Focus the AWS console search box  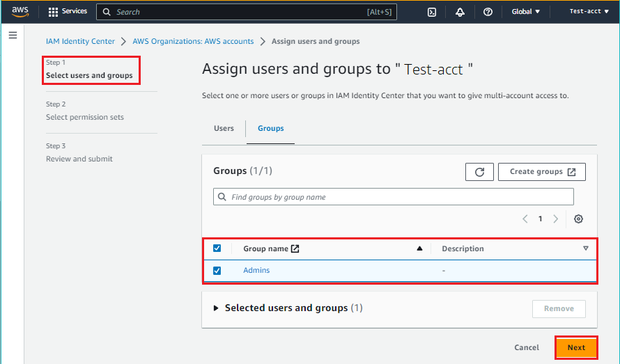247,12
